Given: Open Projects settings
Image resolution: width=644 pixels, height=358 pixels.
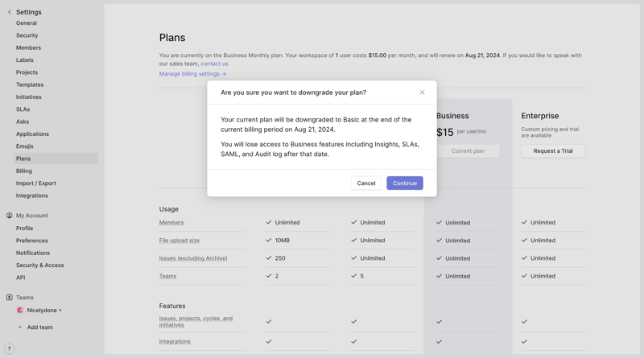Looking at the screenshot, I should coord(27,72).
